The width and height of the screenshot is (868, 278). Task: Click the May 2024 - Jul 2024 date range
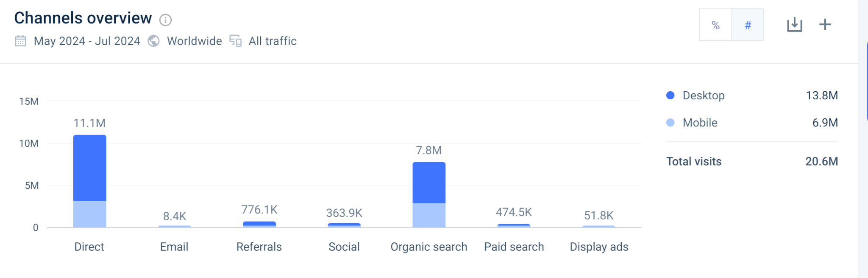tap(87, 41)
